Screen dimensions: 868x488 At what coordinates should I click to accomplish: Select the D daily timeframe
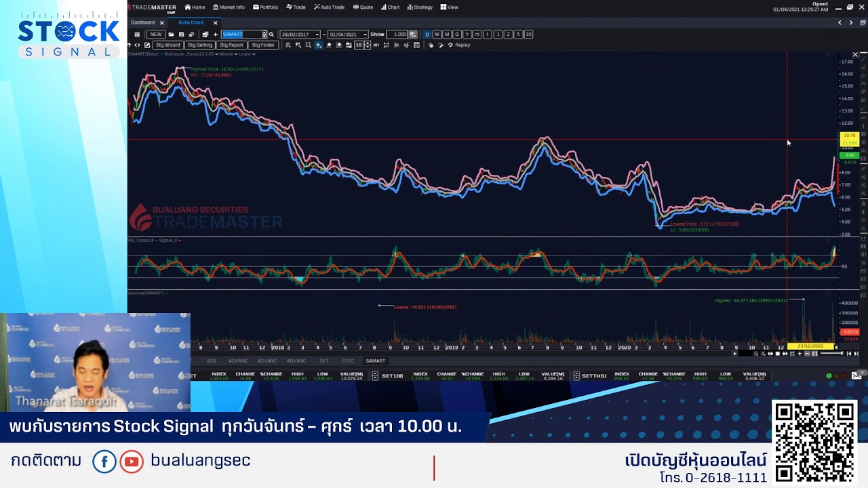[x=427, y=34]
